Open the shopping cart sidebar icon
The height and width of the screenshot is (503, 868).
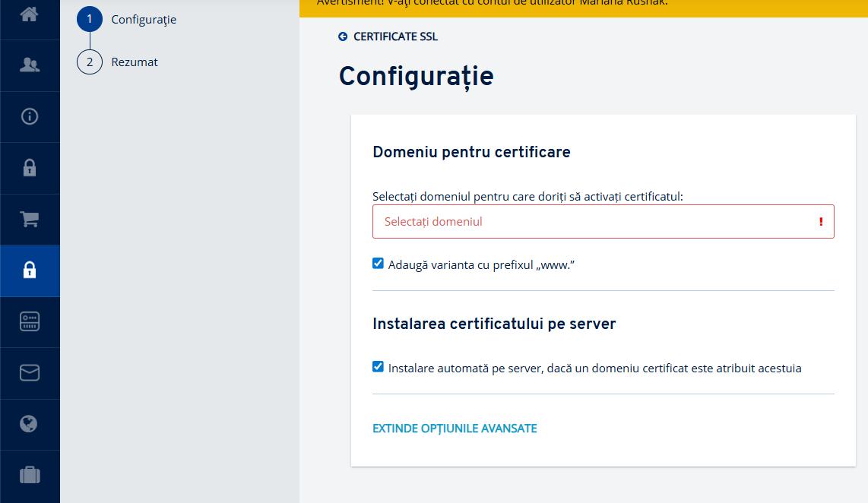(x=30, y=219)
